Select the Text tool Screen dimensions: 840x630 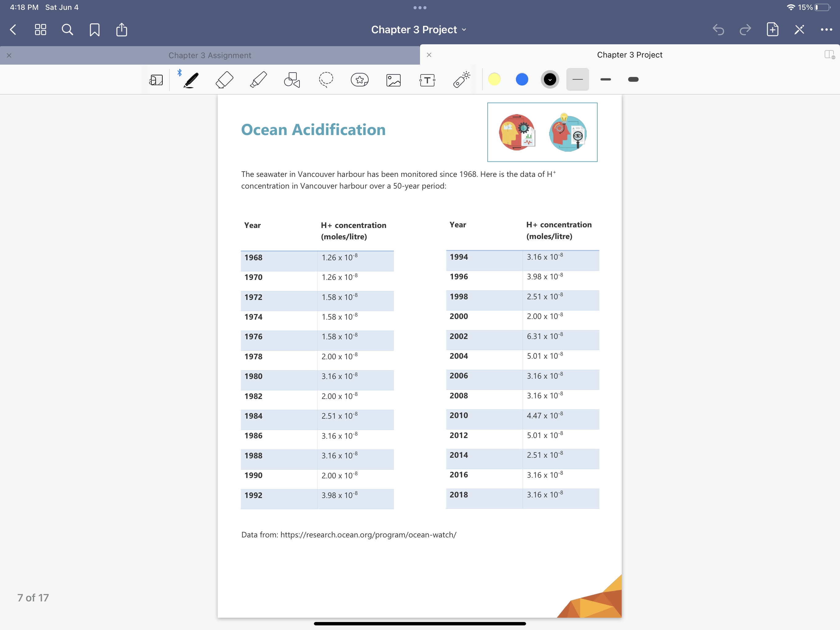pos(427,79)
